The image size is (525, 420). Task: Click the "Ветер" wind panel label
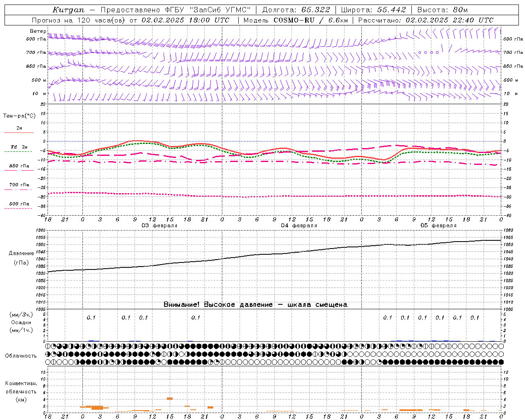tap(38, 31)
